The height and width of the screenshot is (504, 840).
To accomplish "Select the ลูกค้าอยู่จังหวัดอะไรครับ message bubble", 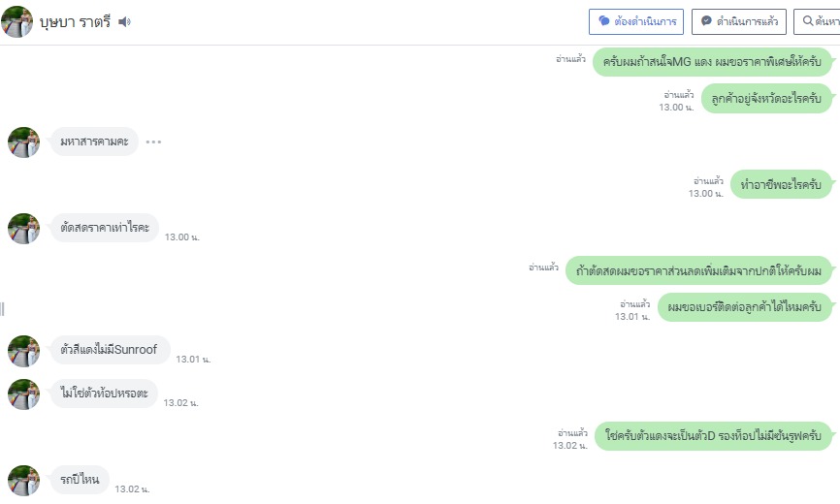I will click(766, 99).
